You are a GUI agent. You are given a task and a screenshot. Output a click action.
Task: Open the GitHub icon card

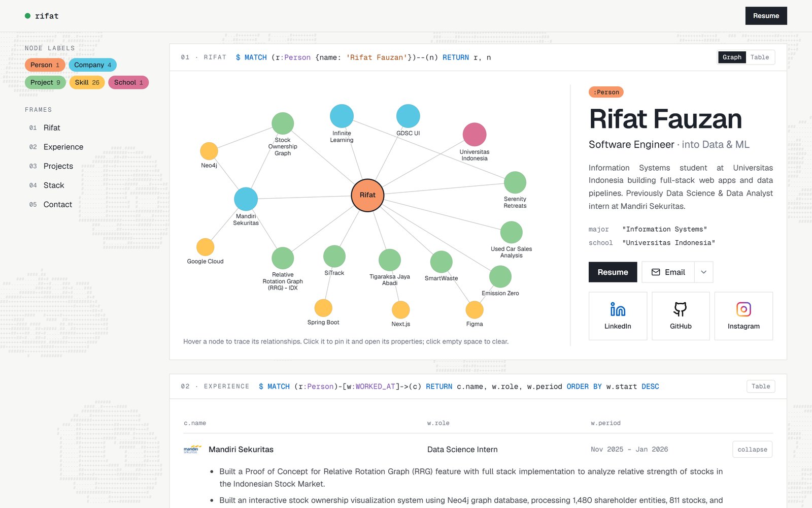point(681,316)
